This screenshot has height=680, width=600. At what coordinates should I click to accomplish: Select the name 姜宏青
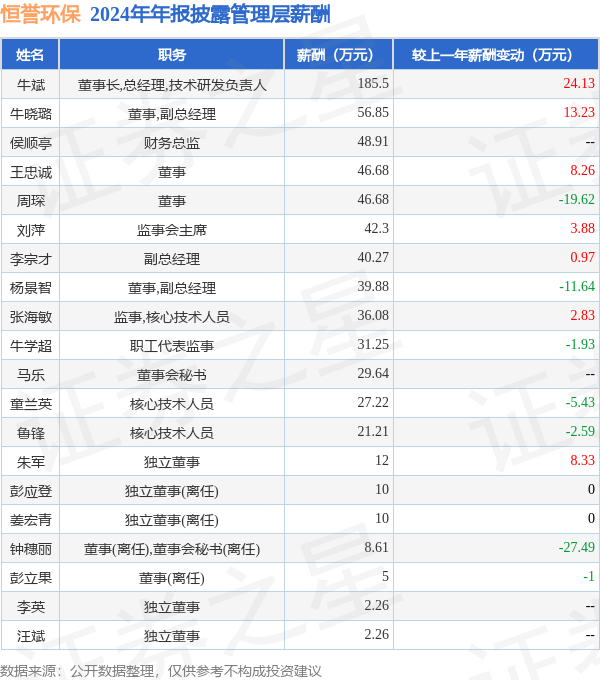pyautogui.click(x=30, y=520)
